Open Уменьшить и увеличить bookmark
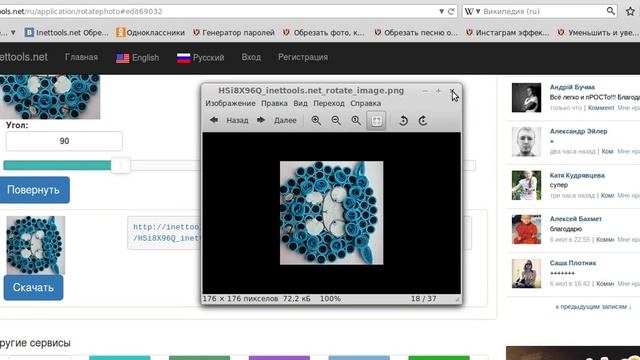 pos(598,32)
